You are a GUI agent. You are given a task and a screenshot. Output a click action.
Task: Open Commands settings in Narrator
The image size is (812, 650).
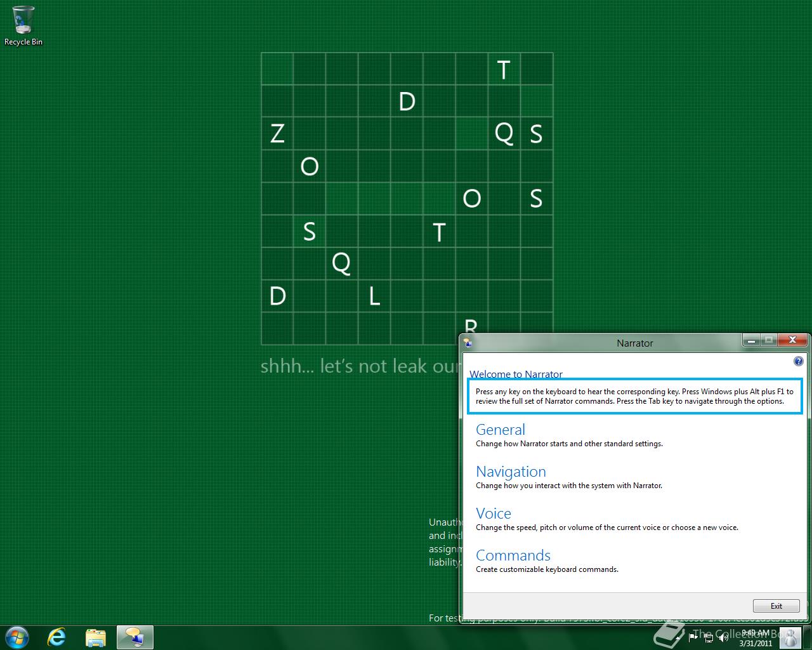[513, 555]
